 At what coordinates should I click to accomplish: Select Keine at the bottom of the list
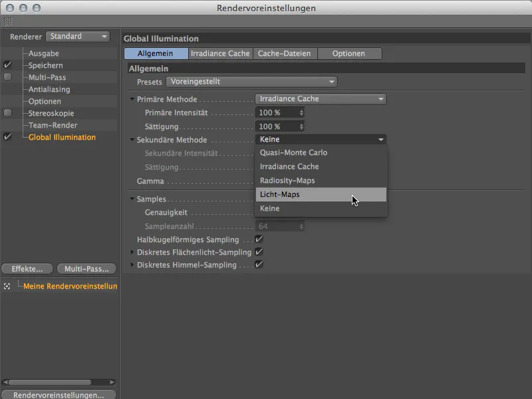(x=321, y=208)
